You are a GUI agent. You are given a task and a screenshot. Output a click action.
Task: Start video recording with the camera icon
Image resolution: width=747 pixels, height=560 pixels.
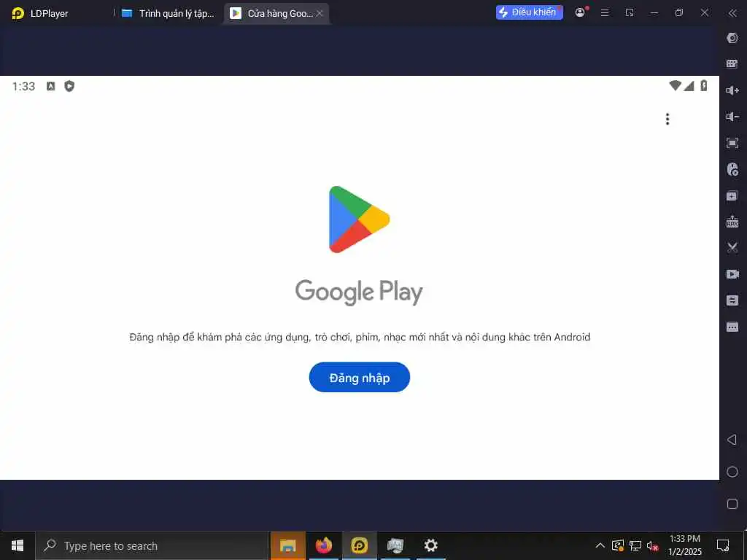(732, 274)
